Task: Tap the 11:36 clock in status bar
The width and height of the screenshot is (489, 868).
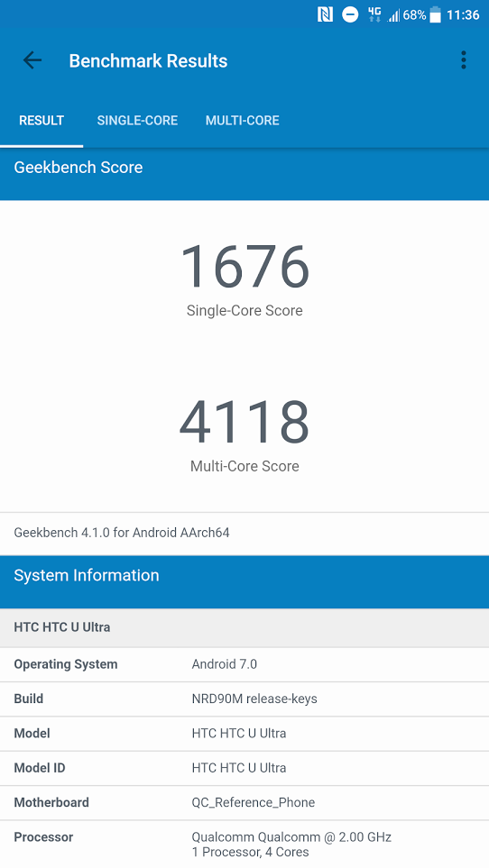Action: point(463,15)
